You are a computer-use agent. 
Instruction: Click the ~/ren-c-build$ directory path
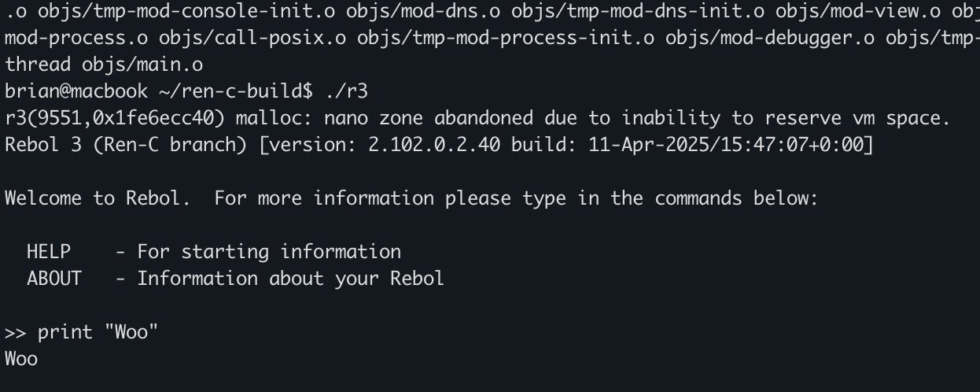tap(235, 91)
